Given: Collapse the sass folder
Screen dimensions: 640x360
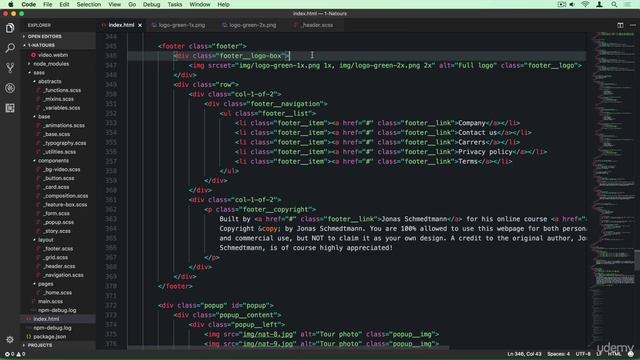Looking at the screenshot, I should pyautogui.click(x=39, y=73).
